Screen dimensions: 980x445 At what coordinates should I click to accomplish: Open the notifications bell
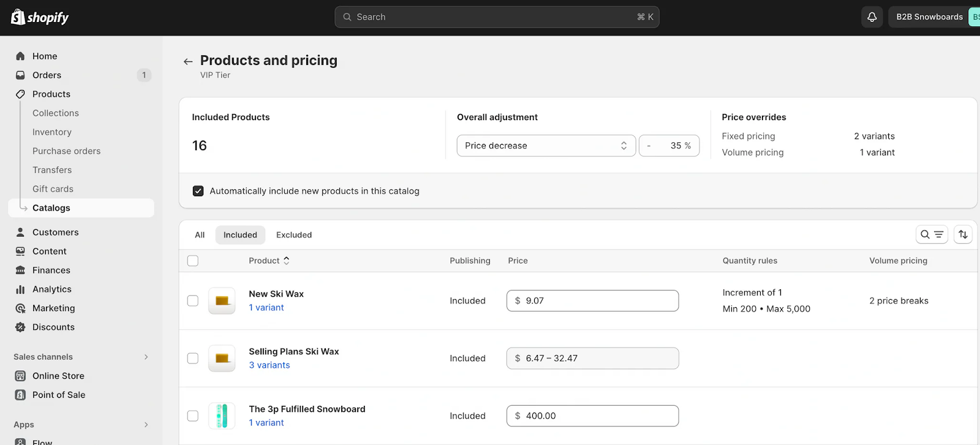point(872,17)
